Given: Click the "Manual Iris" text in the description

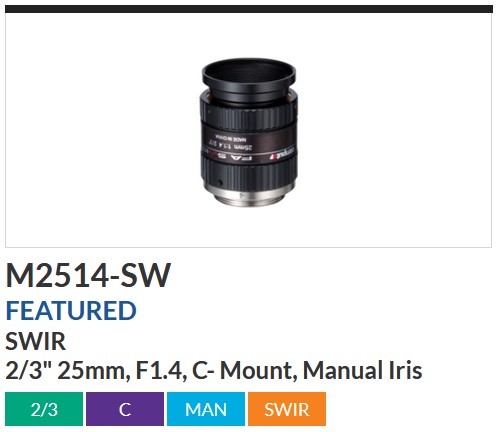Looking at the screenshot, I should [x=362, y=370].
